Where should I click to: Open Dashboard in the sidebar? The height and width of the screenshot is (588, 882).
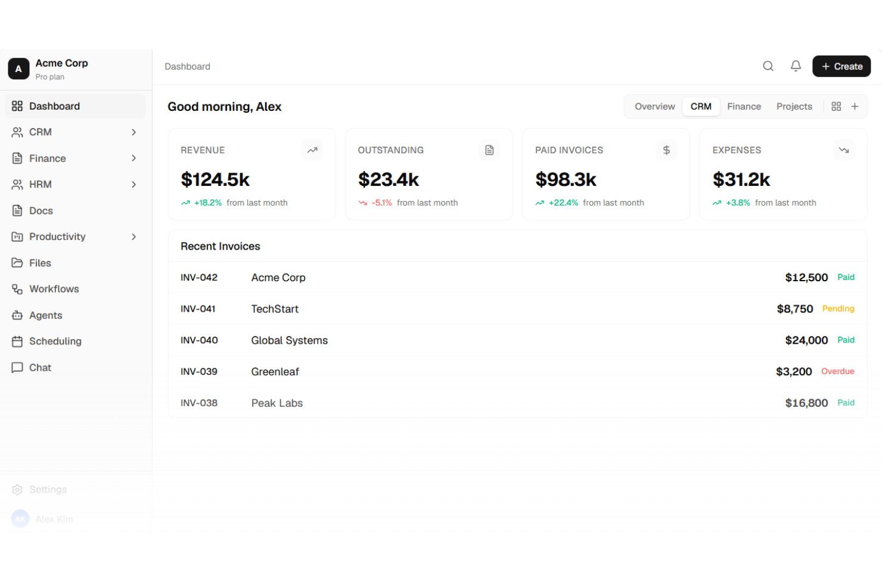click(x=75, y=106)
